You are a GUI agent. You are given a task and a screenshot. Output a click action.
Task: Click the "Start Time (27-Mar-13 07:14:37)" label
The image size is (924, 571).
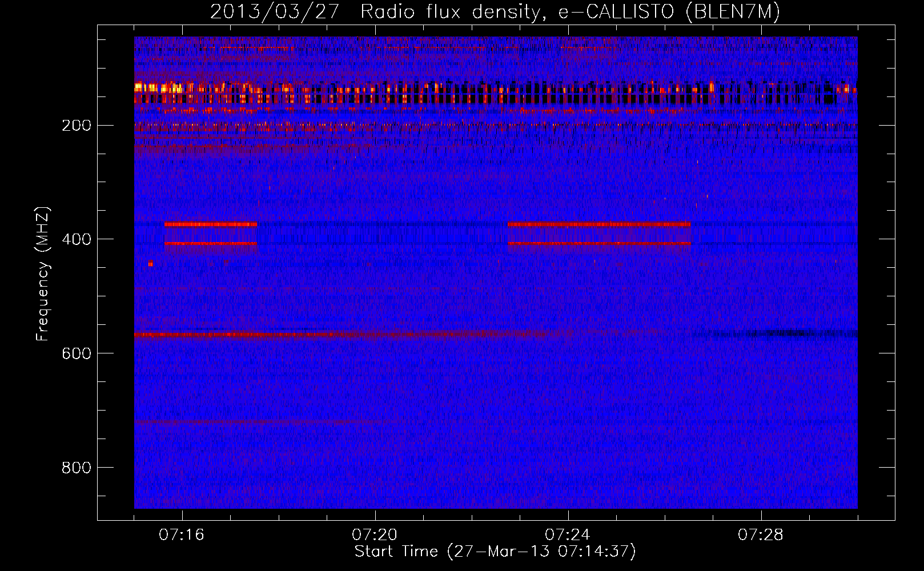point(495,552)
